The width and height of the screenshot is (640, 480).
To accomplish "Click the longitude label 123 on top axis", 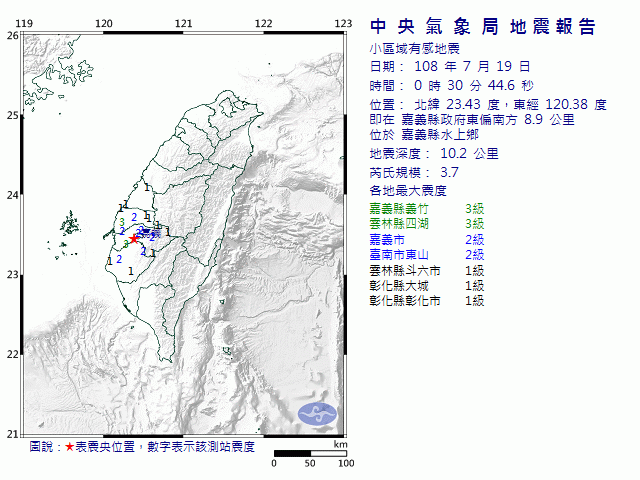I will pos(342,23).
